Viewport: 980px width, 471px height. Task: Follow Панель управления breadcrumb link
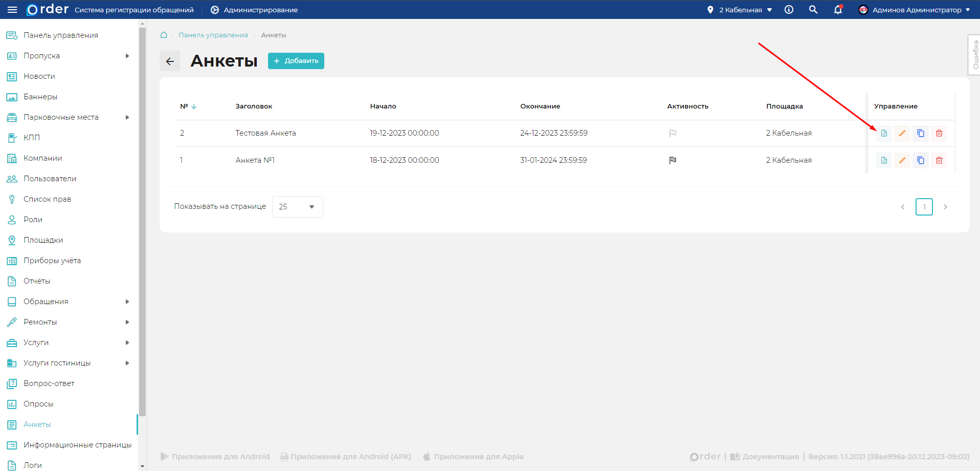(213, 35)
